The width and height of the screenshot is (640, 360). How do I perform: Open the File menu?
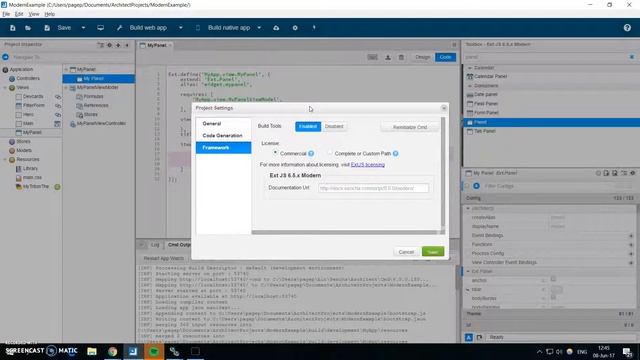(x=6, y=14)
